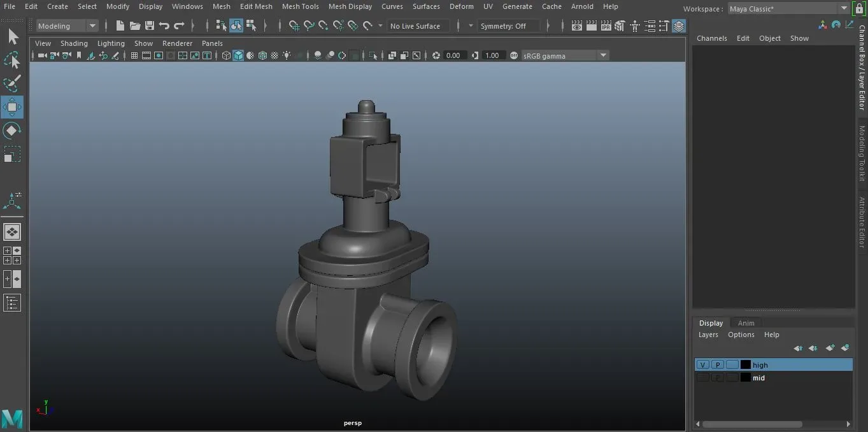Image resolution: width=868 pixels, height=432 pixels.
Task: Move the selected layer up
Action: click(x=798, y=348)
